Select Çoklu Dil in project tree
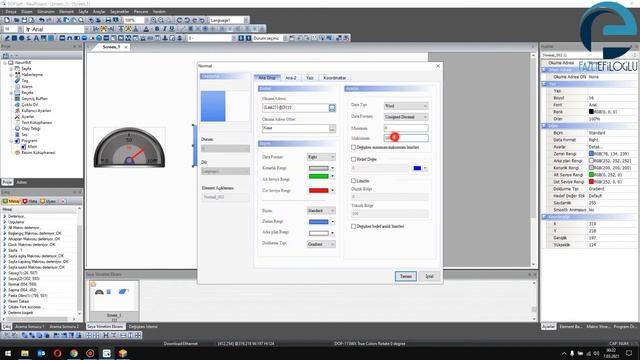 click(x=29, y=104)
